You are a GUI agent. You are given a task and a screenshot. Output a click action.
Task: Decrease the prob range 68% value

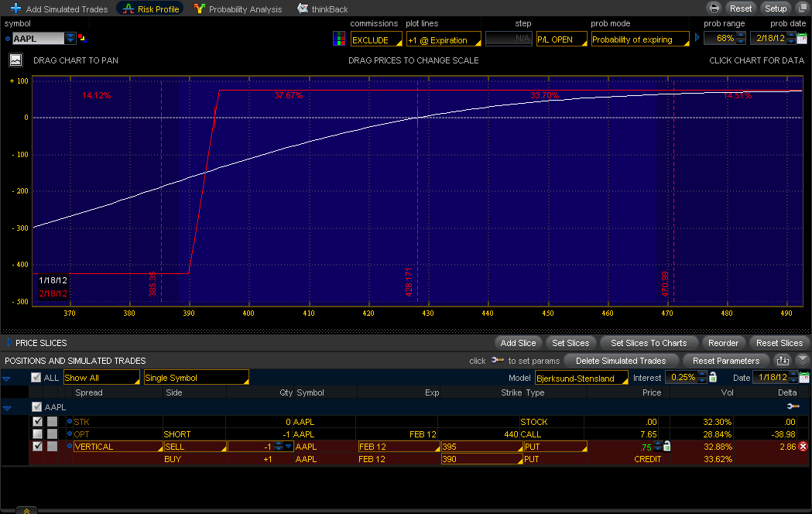click(x=741, y=41)
